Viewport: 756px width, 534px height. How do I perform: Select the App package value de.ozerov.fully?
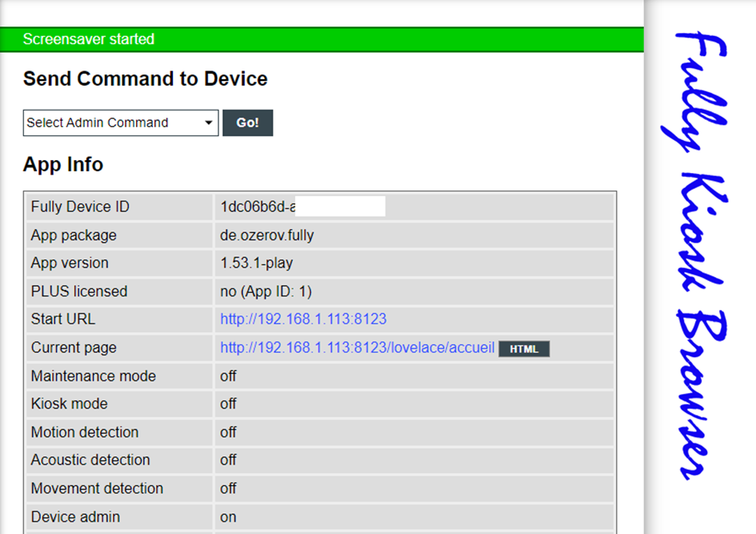266,235
